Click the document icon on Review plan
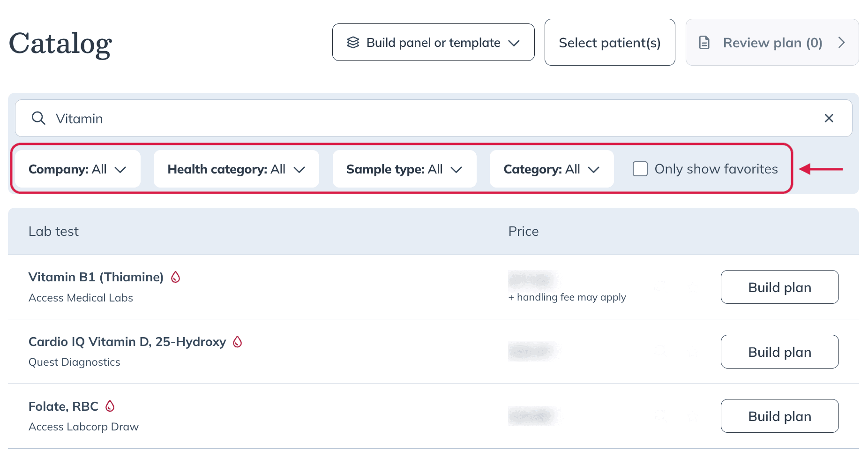The image size is (868, 452). (704, 43)
